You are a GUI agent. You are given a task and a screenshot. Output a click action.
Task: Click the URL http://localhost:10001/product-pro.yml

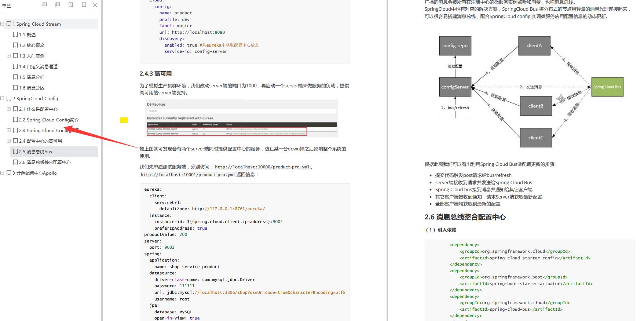click(187, 175)
